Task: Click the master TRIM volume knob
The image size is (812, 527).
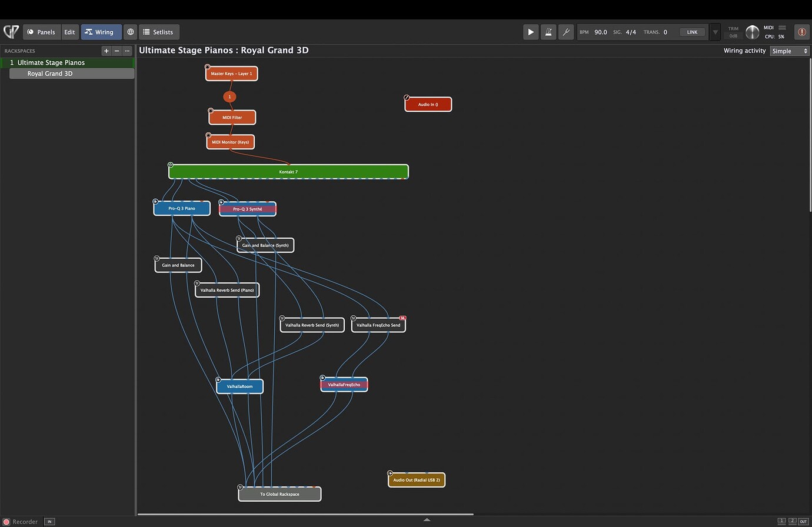Action: [x=752, y=32]
